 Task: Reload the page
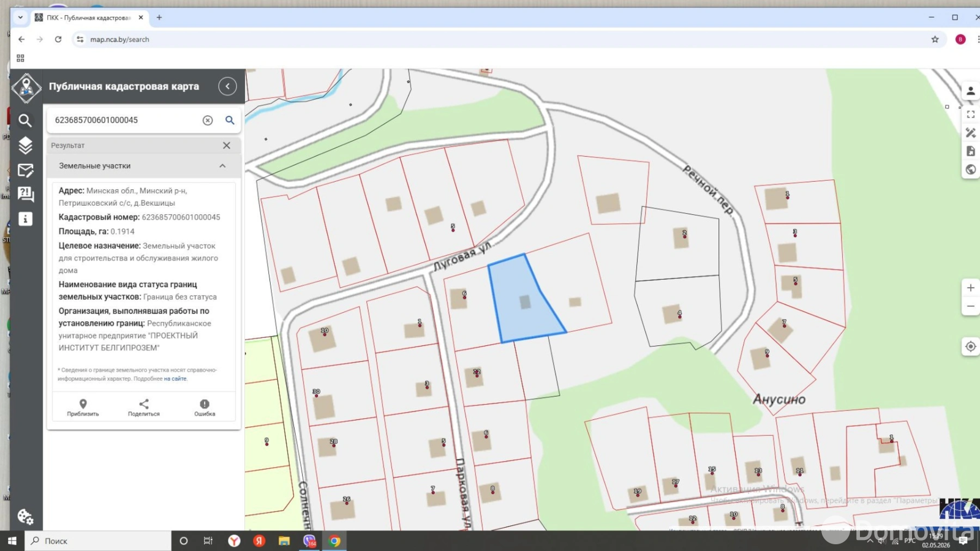[58, 39]
